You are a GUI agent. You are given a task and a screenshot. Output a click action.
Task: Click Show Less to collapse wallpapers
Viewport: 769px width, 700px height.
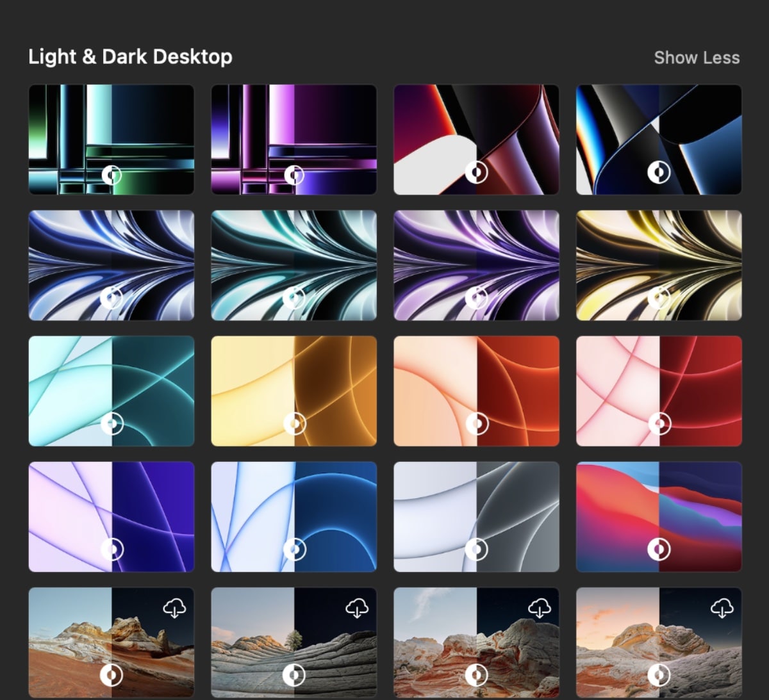pyautogui.click(x=697, y=58)
